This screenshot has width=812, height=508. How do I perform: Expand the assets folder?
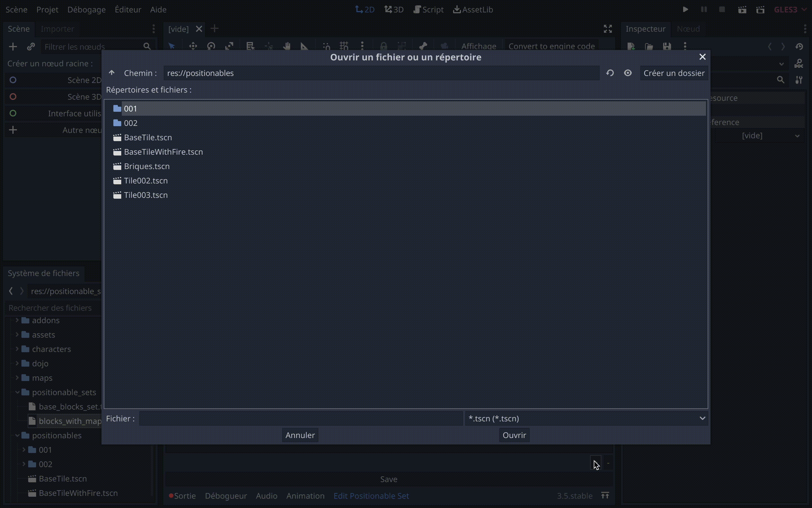[x=17, y=335]
